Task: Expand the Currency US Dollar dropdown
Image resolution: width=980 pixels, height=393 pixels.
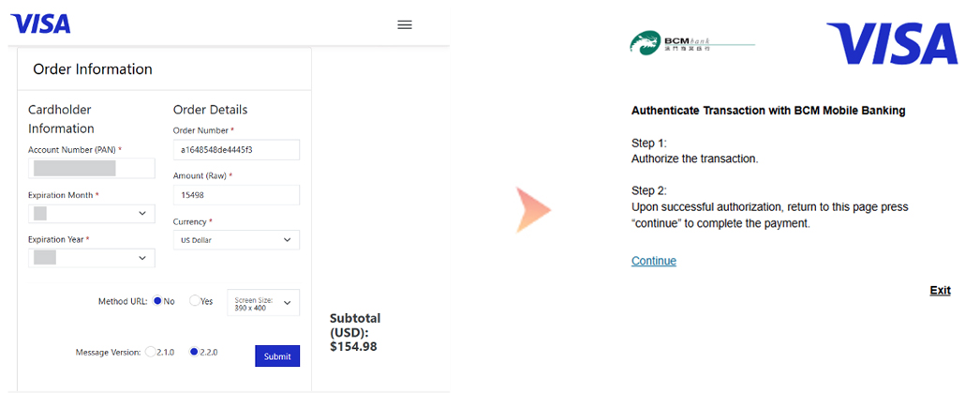Action: [x=236, y=240]
